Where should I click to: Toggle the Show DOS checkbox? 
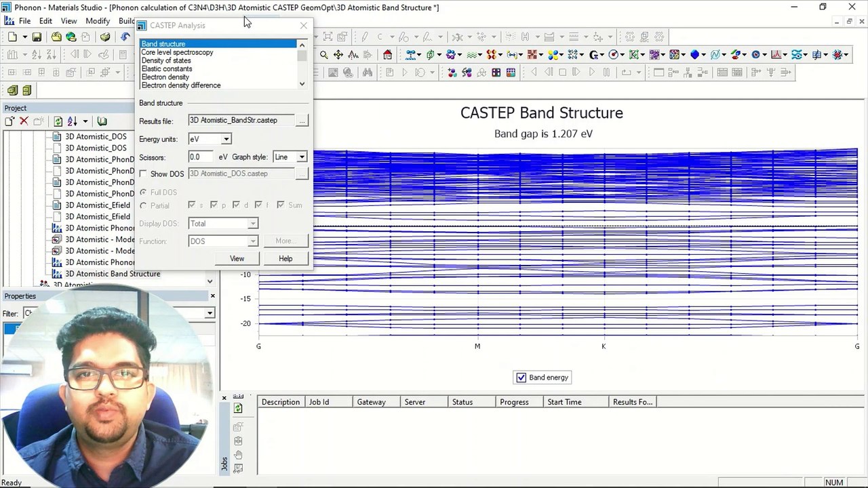click(x=143, y=174)
